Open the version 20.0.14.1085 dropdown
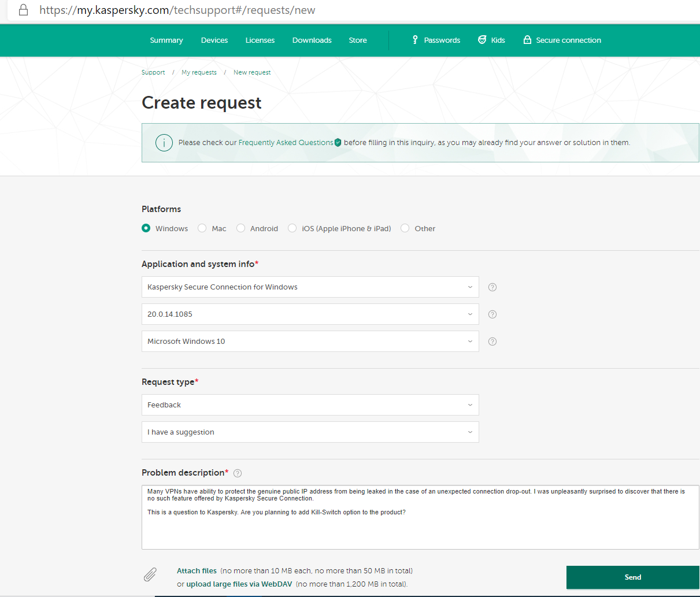700x597 pixels. click(x=310, y=314)
